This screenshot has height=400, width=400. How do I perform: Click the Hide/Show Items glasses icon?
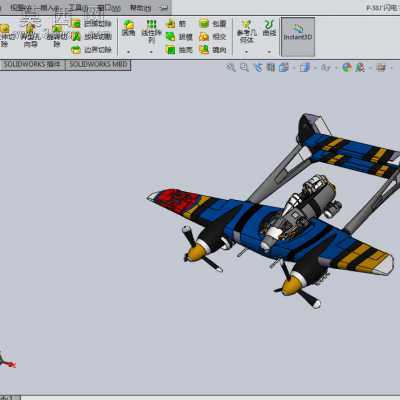(x=326, y=68)
